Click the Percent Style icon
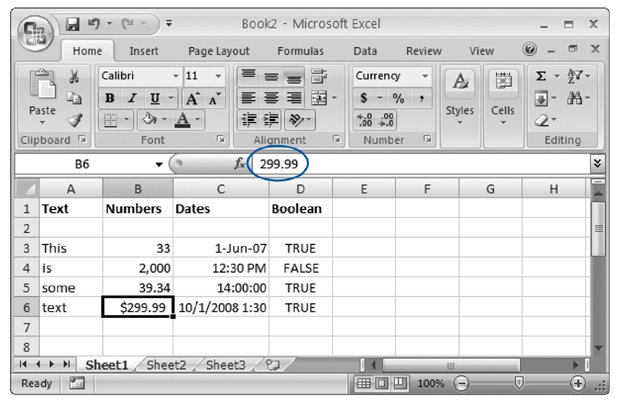Image resolution: width=618 pixels, height=404 pixels. pyautogui.click(x=398, y=98)
